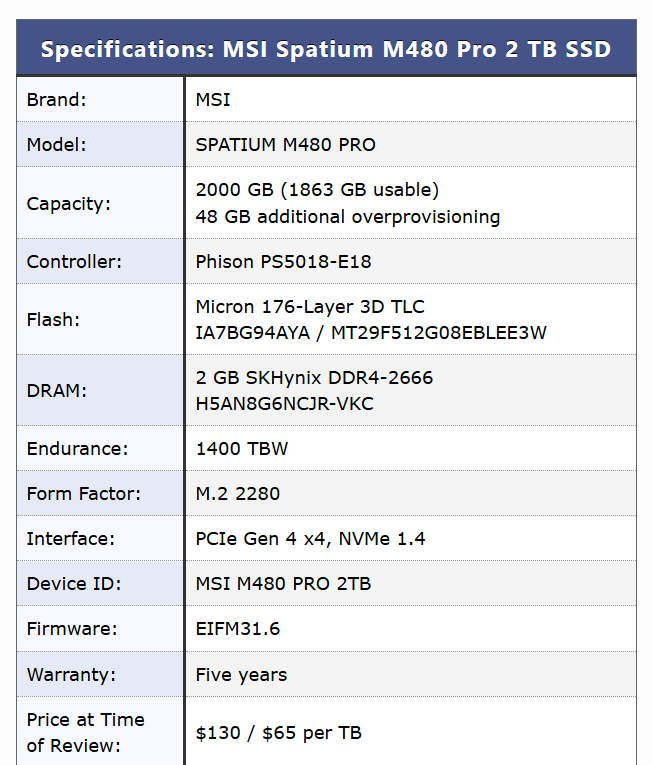Click the EIFM31.6 firmware value

coord(238,629)
